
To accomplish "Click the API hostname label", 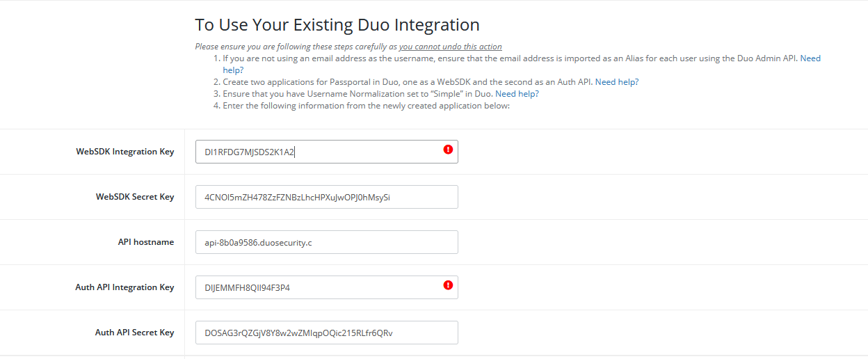I will (146, 242).
